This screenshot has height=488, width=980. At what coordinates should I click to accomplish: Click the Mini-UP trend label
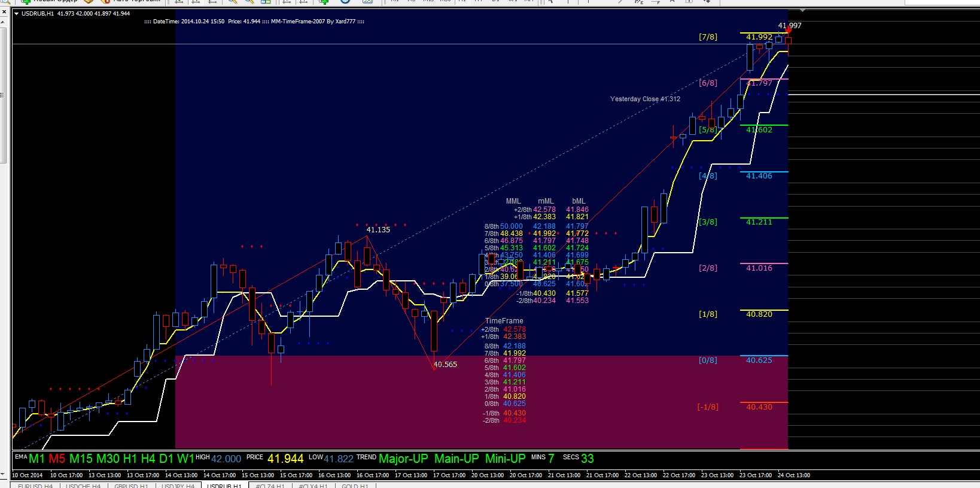click(506, 459)
